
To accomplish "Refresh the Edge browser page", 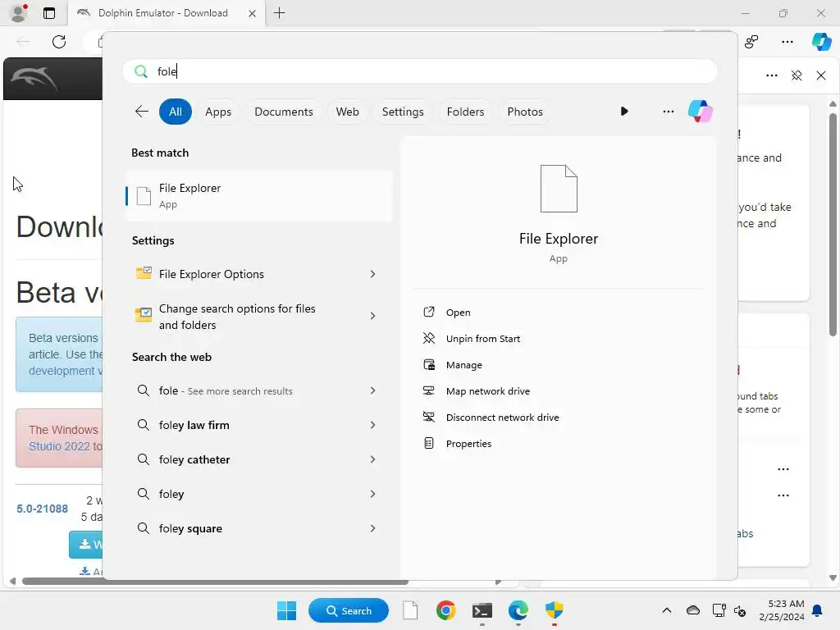I will [x=59, y=41].
